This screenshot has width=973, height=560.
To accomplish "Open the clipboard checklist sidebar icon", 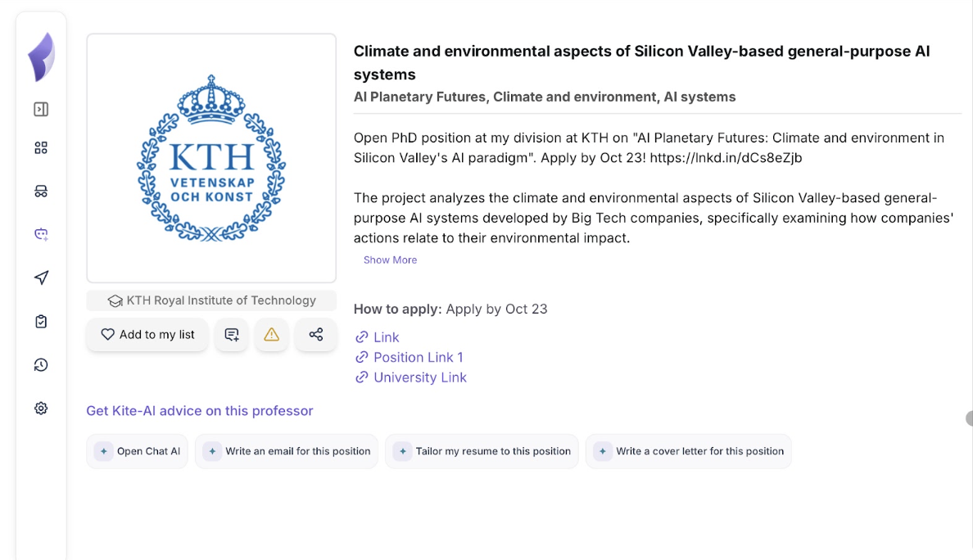I will [x=41, y=322].
